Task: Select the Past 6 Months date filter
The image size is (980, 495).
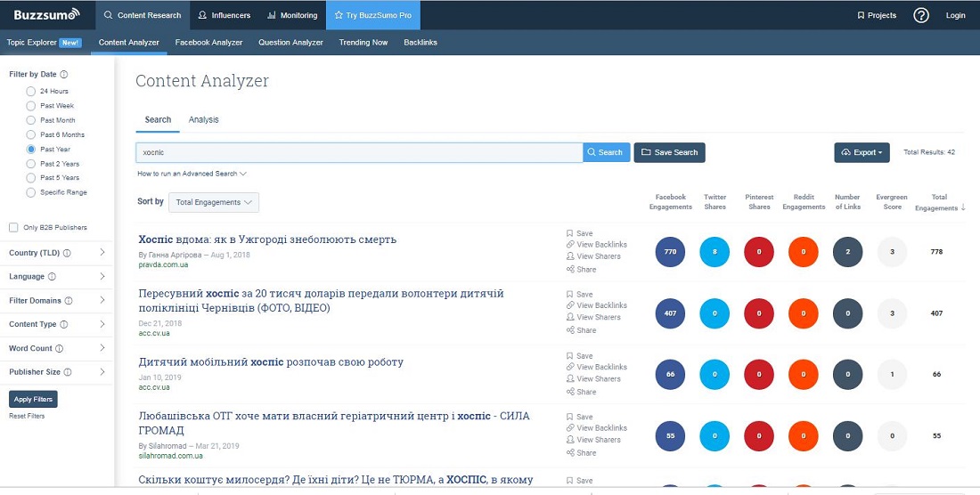Action: (30, 134)
